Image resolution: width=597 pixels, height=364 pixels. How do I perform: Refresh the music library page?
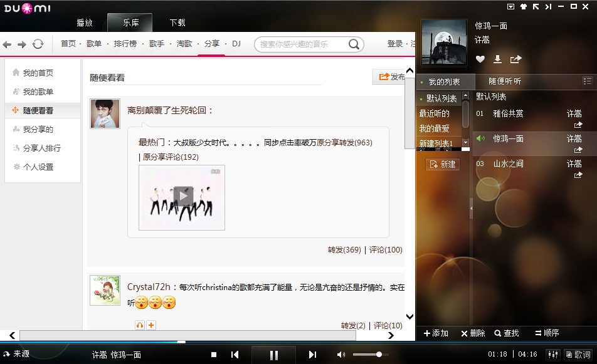coord(38,44)
